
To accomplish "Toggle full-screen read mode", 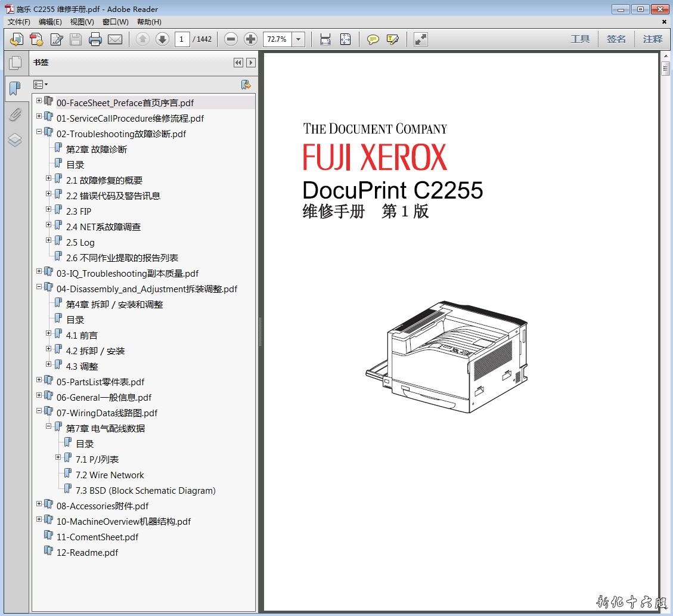I will (x=421, y=39).
